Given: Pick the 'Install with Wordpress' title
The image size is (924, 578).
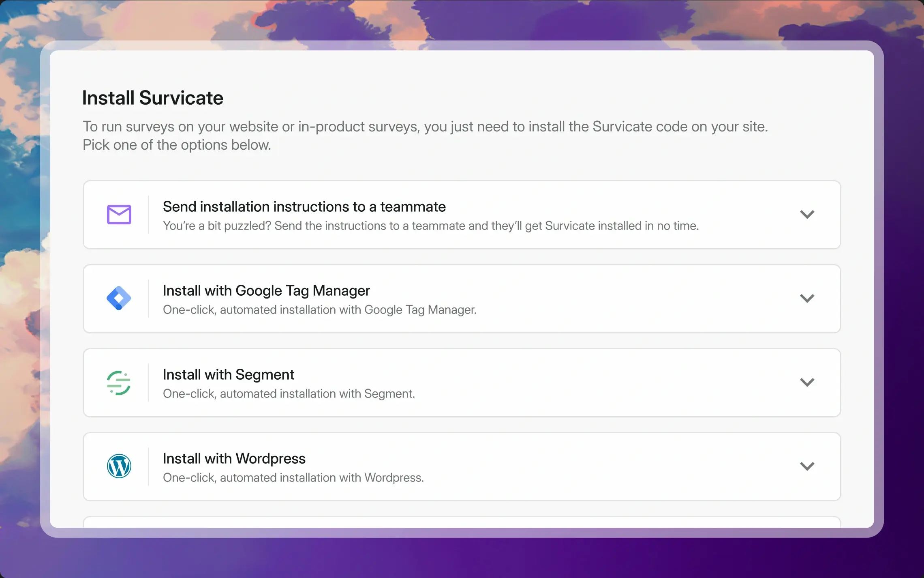Looking at the screenshot, I should point(234,459).
